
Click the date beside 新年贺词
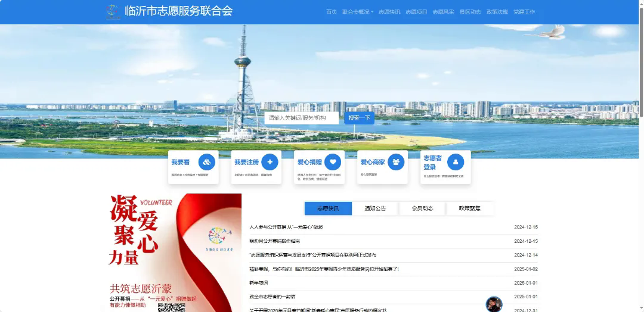coord(526,283)
